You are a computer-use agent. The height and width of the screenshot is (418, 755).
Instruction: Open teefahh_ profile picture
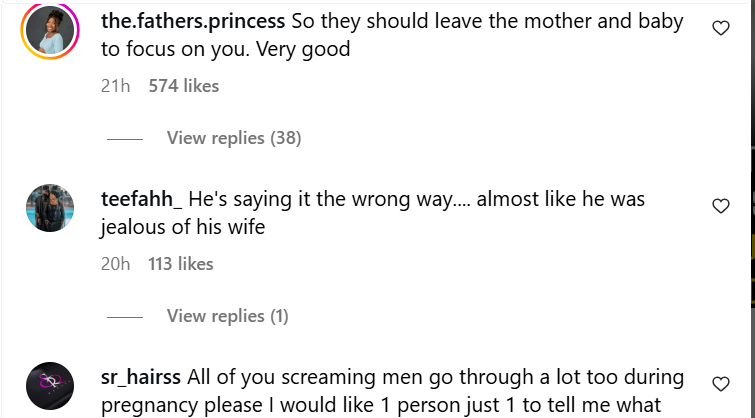[49, 208]
